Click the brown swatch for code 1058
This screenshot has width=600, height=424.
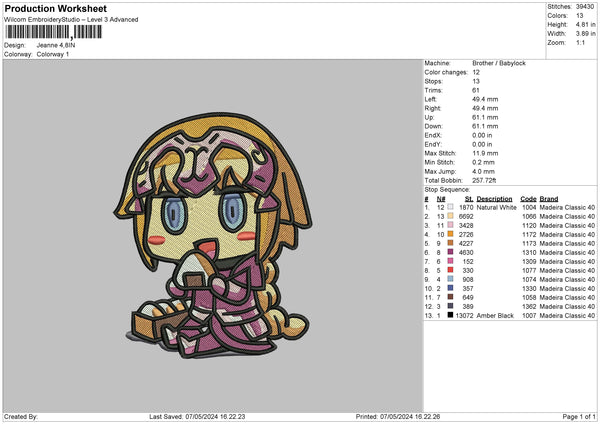[x=450, y=297]
